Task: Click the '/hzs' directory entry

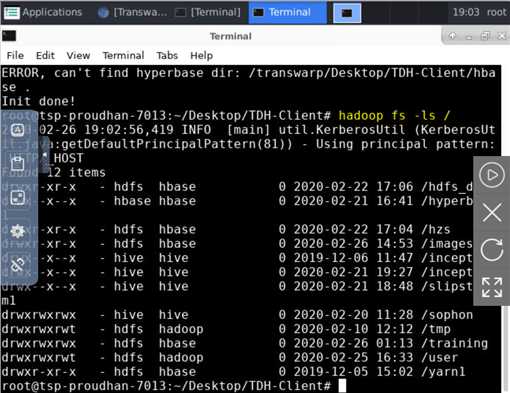Action: pos(435,229)
